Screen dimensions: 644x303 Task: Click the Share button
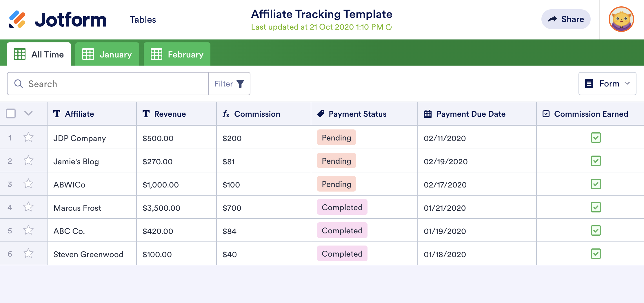(566, 19)
